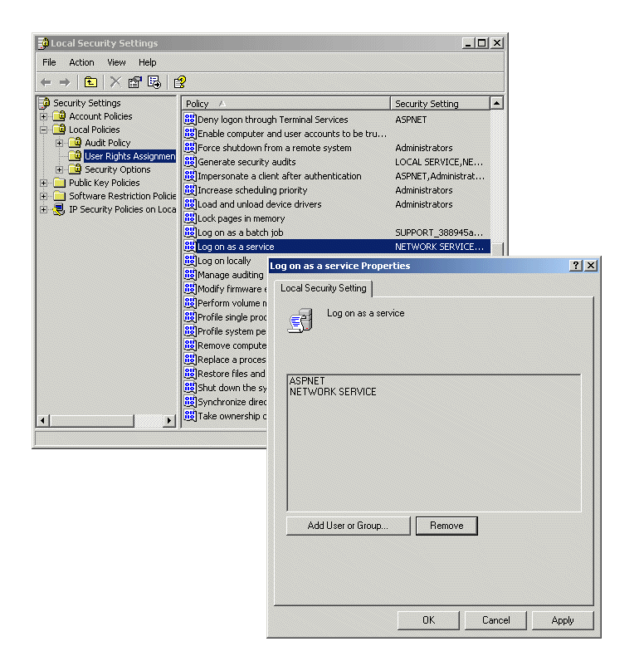This screenshot has width=644, height=651.
Task: Select ASPNET in the user list
Action: click(x=307, y=380)
